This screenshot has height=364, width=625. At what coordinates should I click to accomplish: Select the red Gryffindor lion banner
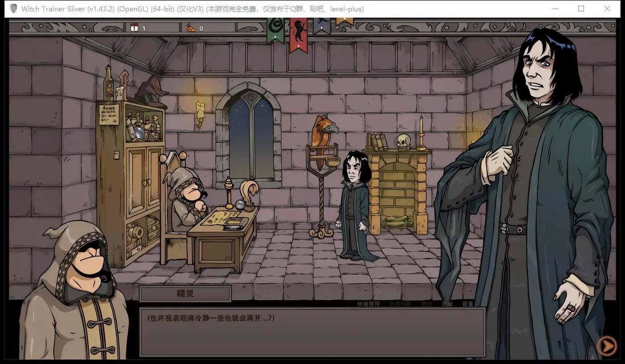tap(298, 33)
